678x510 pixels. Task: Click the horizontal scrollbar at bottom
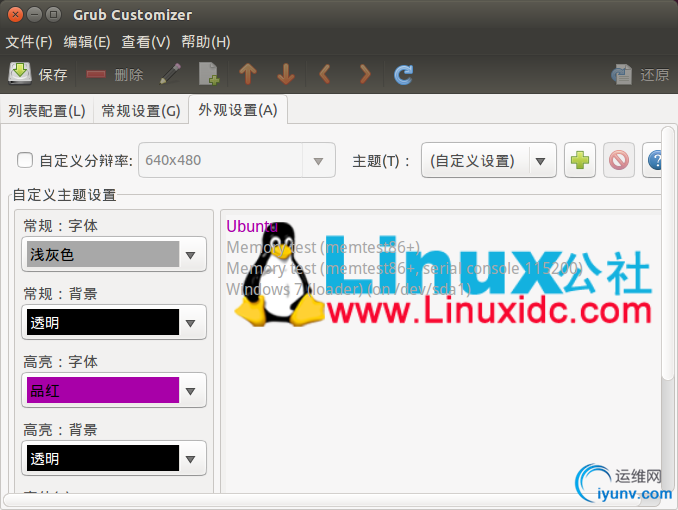(322, 500)
